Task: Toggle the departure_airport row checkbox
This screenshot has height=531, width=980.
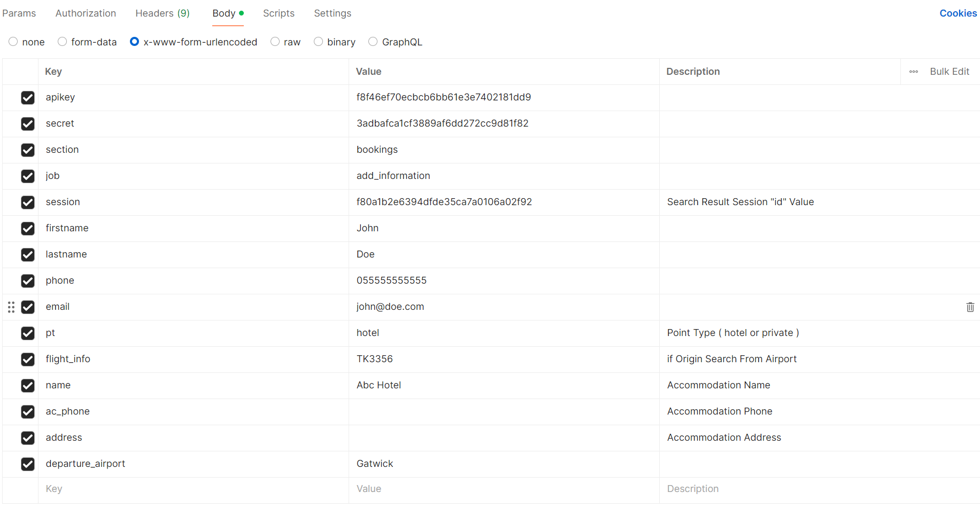Action: 28,464
